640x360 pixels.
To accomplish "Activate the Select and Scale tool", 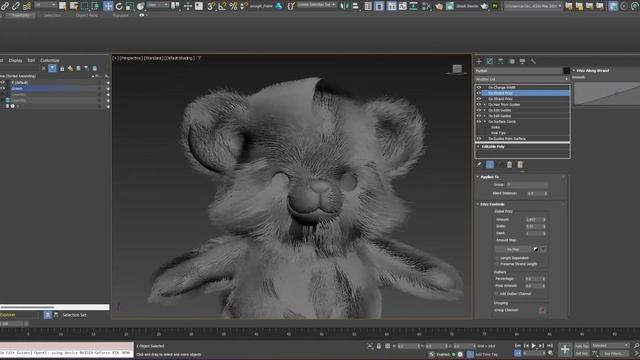I will (x=129, y=6).
